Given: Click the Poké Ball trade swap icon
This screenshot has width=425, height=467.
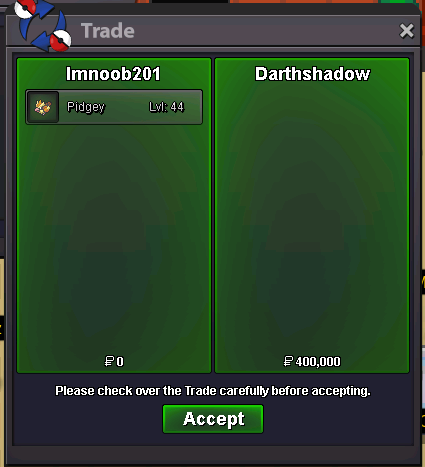Looking at the screenshot, I should point(43,26).
